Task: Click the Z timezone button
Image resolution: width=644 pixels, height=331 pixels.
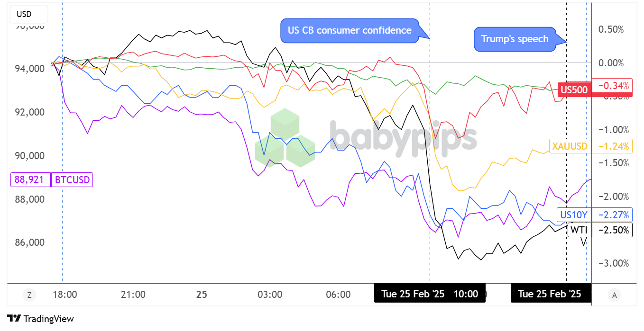Action: coord(29,295)
